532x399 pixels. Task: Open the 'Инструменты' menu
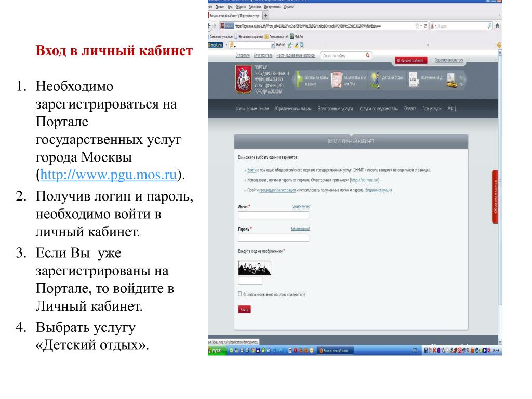[x=272, y=7]
